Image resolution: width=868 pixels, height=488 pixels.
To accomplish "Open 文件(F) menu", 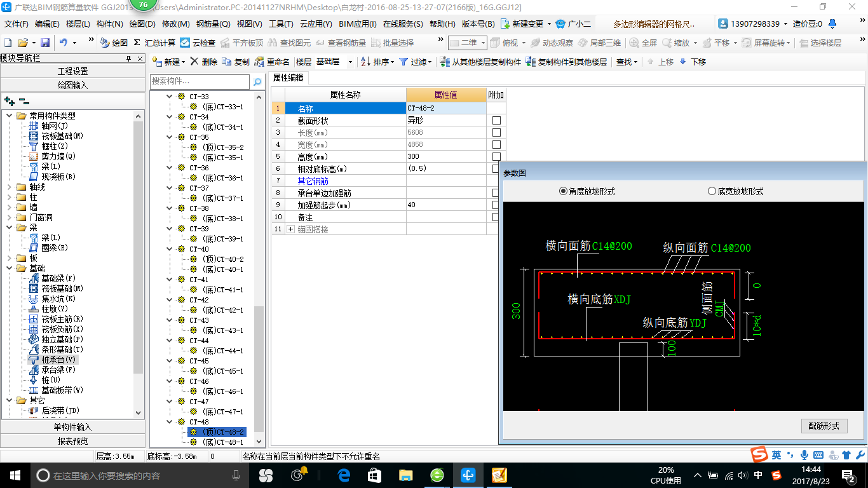I will 17,24.
